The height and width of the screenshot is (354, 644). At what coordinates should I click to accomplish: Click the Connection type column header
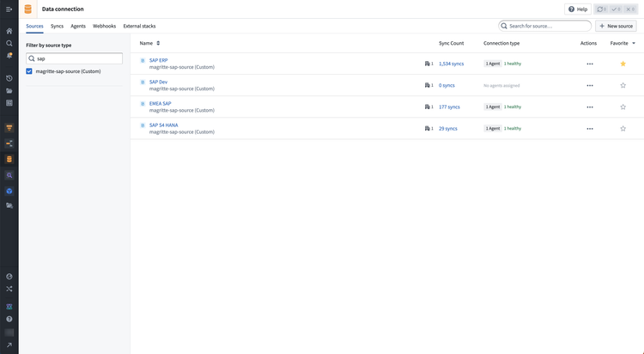coord(501,43)
